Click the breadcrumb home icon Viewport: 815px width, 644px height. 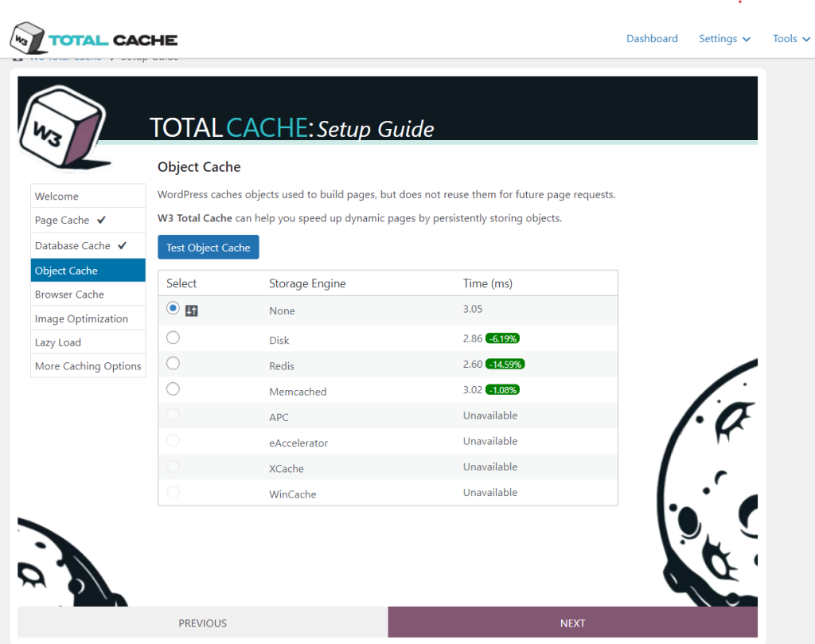pyautogui.click(x=18, y=57)
